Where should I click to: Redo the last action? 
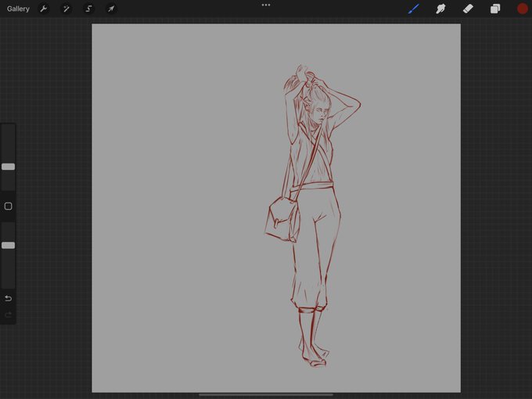8,315
